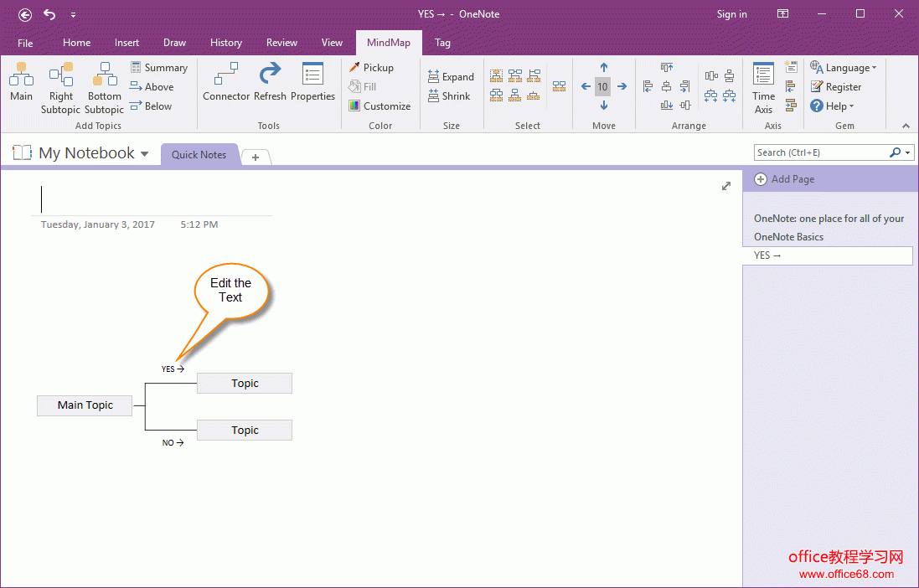Open mind map Properties

point(312,81)
